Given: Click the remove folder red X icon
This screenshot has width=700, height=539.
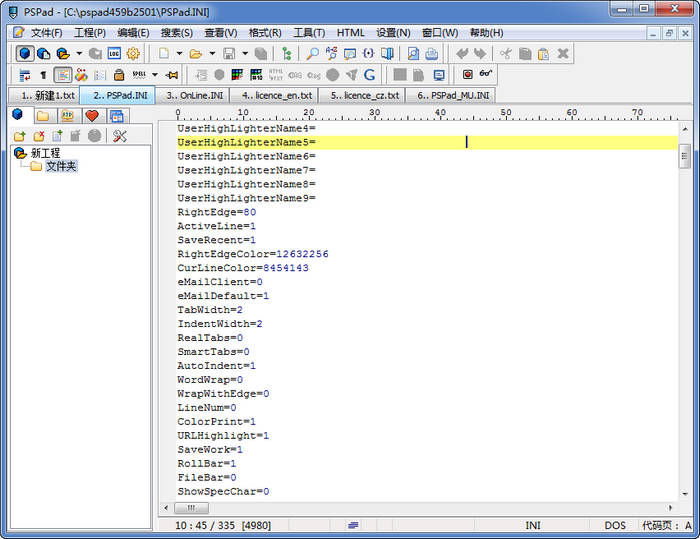Looking at the screenshot, I should [x=39, y=136].
